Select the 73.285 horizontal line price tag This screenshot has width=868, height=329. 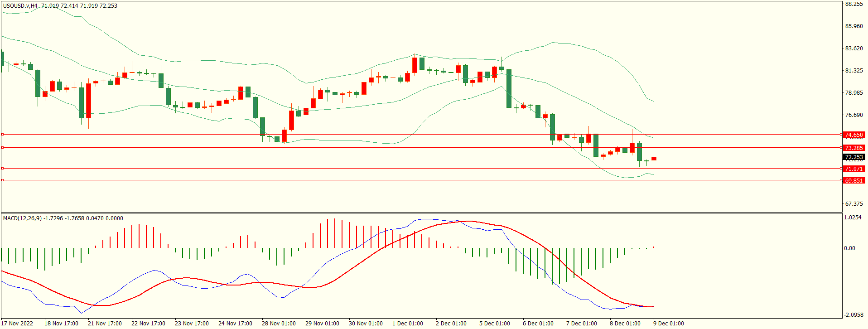[x=854, y=148]
